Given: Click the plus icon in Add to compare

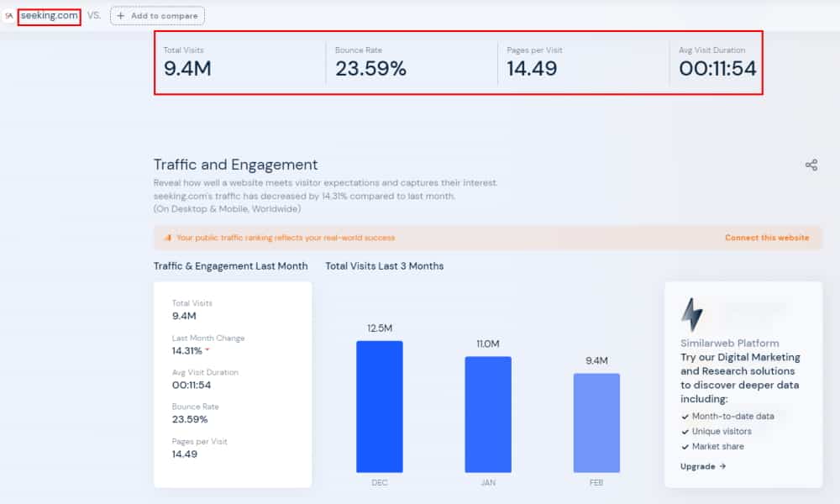Looking at the screenshot, I should coord(120,16).
